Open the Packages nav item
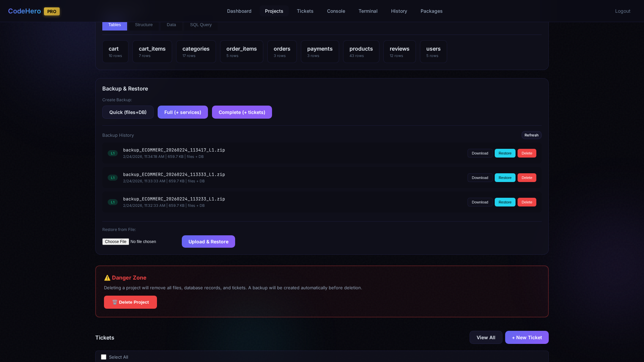Viewport: 644px width, 362px height. 431,11
